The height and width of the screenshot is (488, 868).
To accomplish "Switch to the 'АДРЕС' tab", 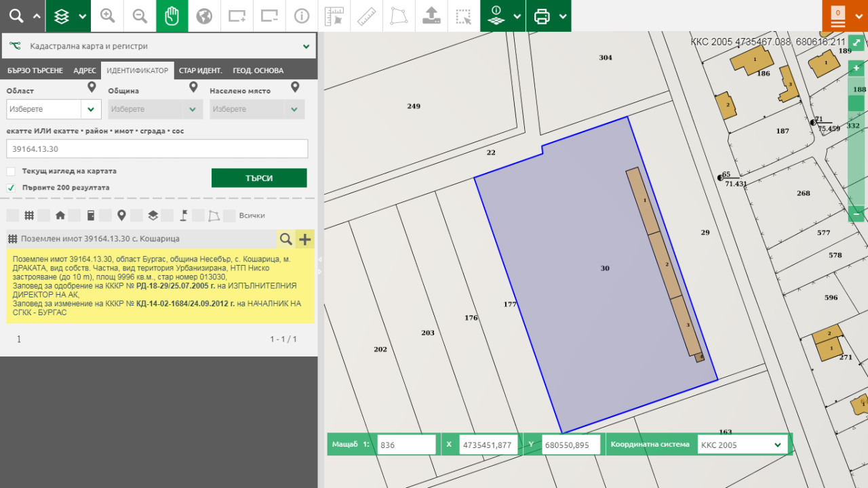I will (85, 70).
